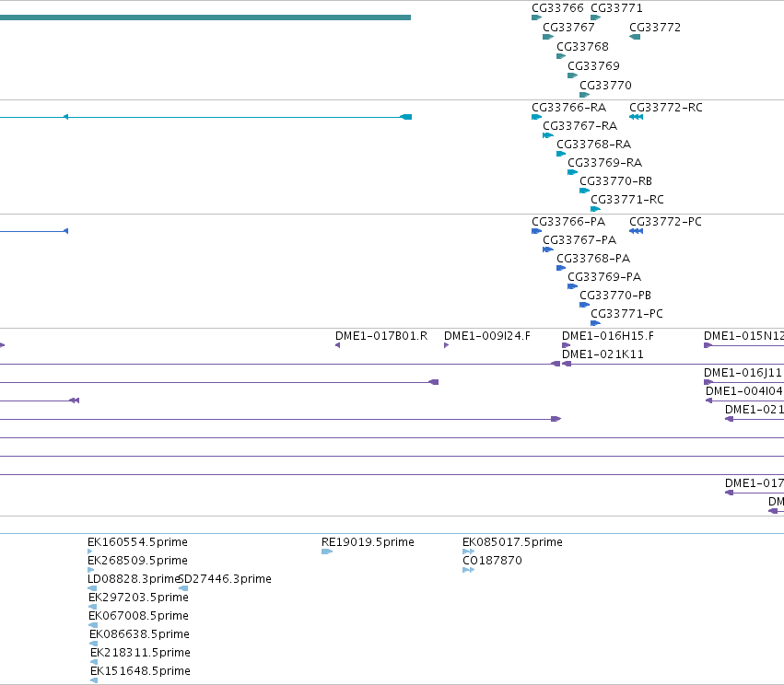Click the CG33771-PC protein label
This screenshot has height=685, width=784.
pyautogui.click(x=627, y=314)
